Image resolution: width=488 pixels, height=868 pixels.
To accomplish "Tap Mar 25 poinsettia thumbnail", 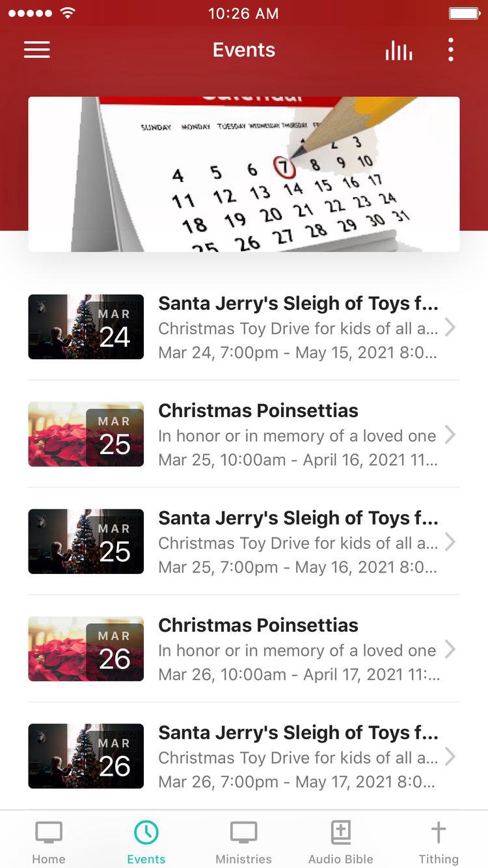I will (86, 434).
